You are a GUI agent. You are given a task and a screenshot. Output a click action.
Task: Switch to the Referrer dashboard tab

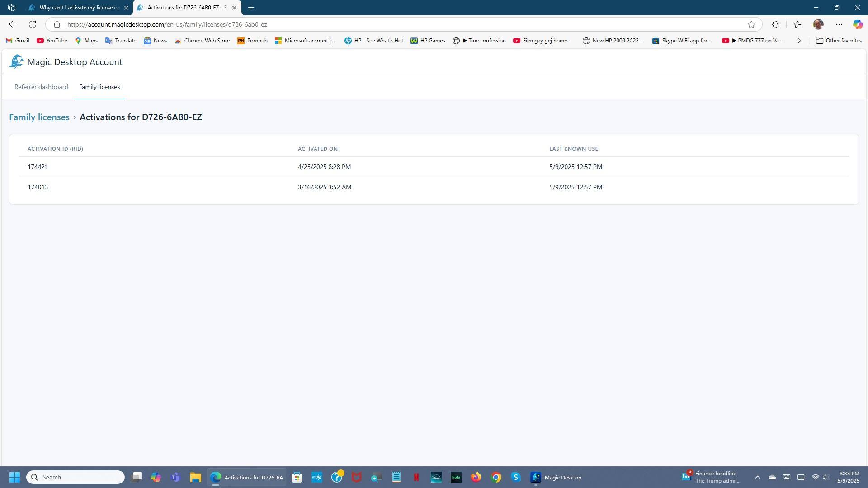(41, 87)
